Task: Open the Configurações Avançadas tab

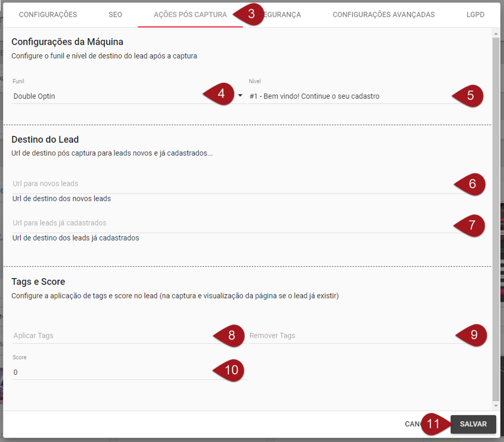Action: tap(383, 15)
